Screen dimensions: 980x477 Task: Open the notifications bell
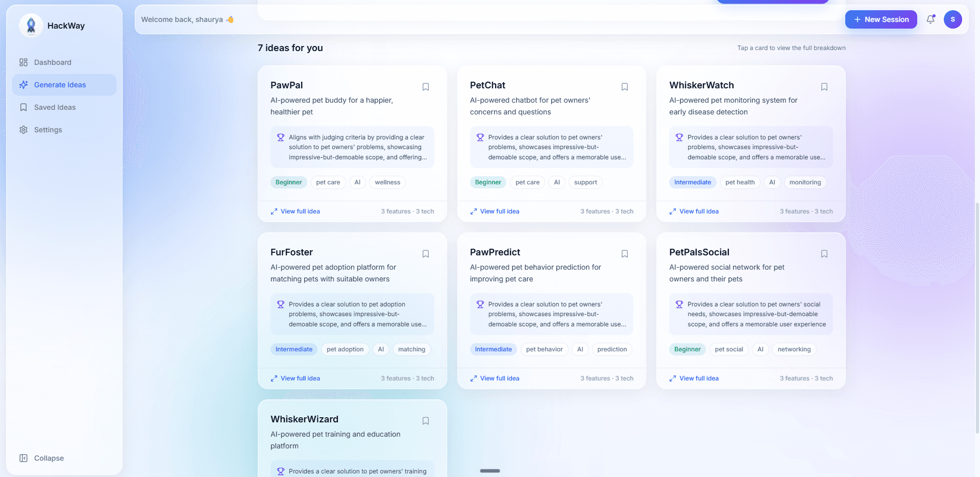930,19
